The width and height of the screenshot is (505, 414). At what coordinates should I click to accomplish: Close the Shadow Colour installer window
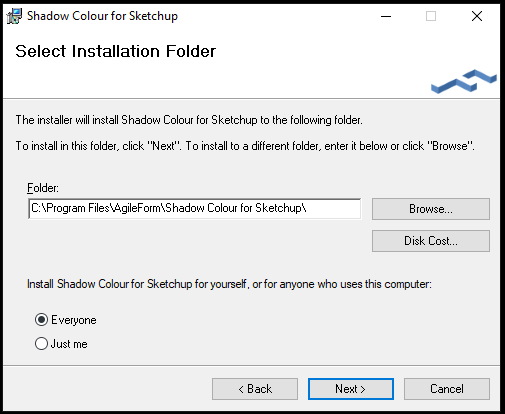[x=477, y=16]
